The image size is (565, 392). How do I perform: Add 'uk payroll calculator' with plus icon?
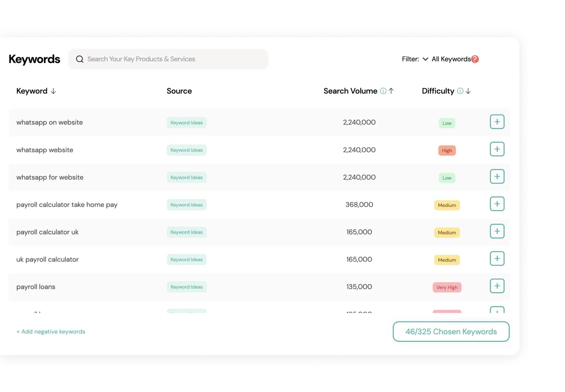pos(497,259)
